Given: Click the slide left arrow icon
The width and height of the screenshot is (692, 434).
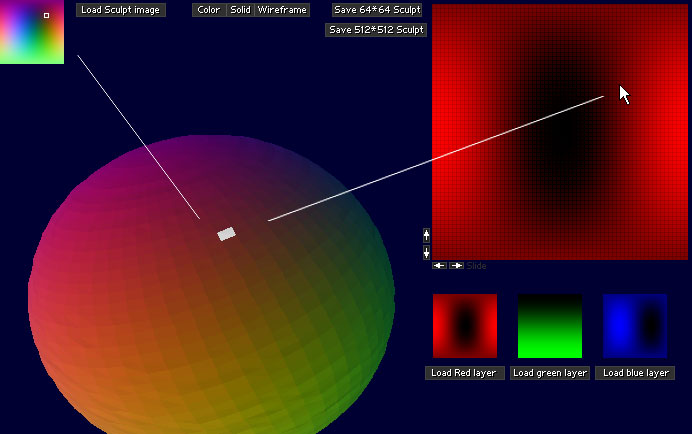Looking at the screenshot, I should 439,265.
